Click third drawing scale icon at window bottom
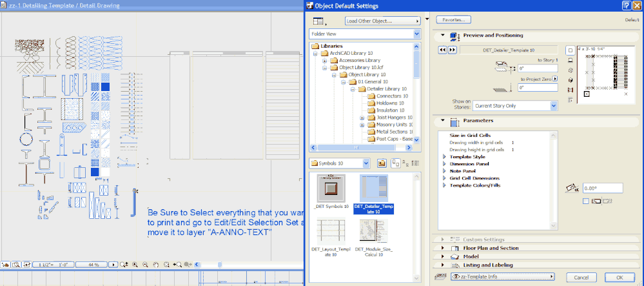Viewport: 644px width, 286px height. pyautogui.click(x=27, y=265)
